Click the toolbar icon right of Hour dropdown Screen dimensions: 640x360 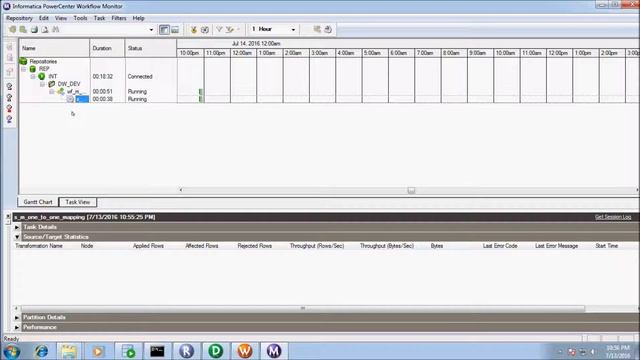[x=317, y=29]
